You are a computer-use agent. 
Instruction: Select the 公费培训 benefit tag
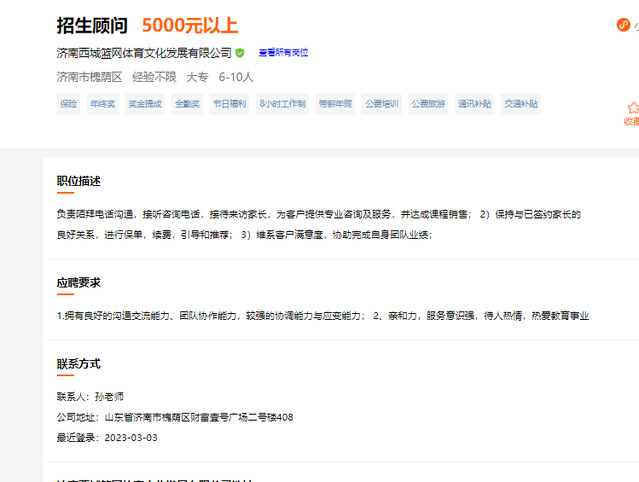tap(381, 103)
